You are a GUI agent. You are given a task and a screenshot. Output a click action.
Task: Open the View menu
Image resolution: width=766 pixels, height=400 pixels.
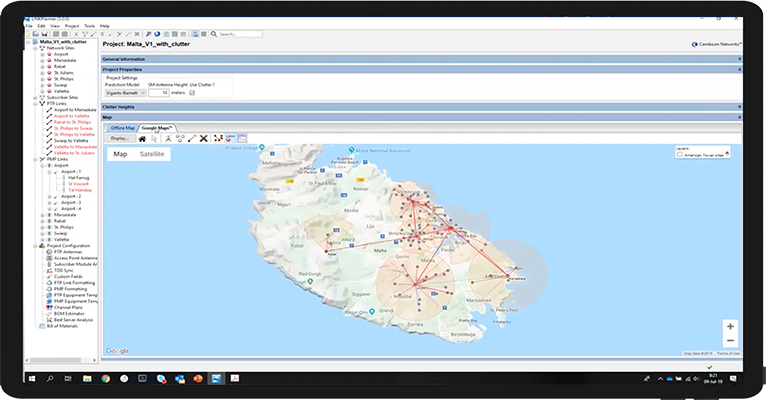pyautogui.click(x=55, y=26)
